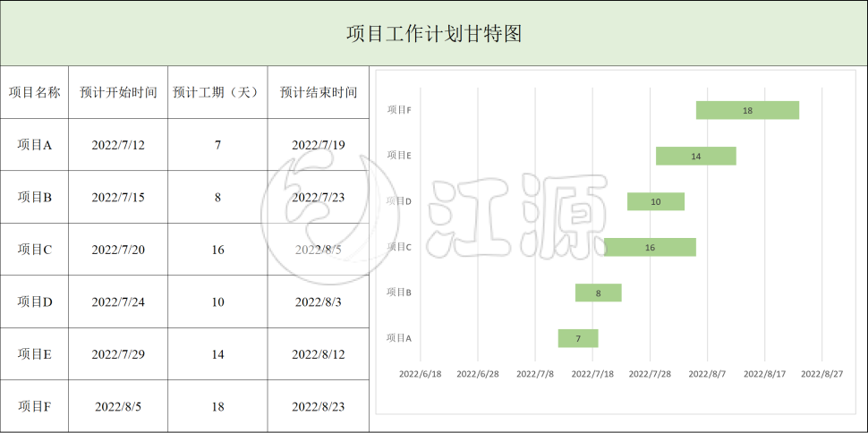This screenshot has height=433, width=868.
Task: Select table cell 项目A
Action: (34, 145)
